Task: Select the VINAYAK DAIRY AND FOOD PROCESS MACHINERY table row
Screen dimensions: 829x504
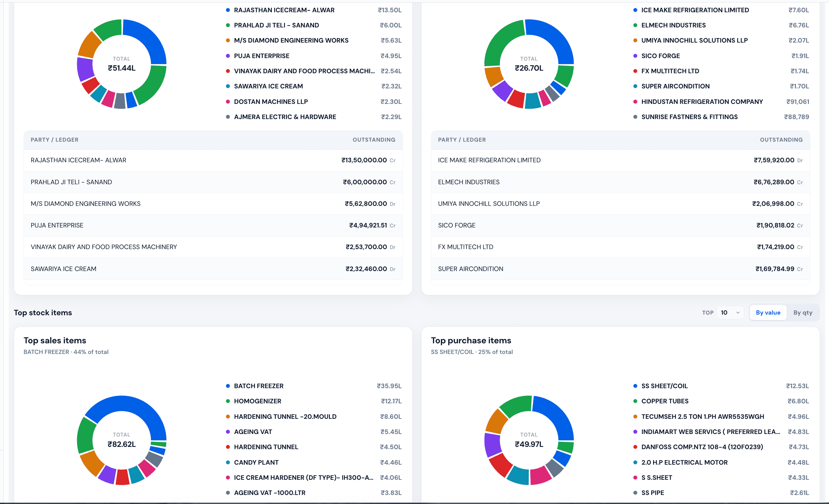Action: [x=213, y=247]
